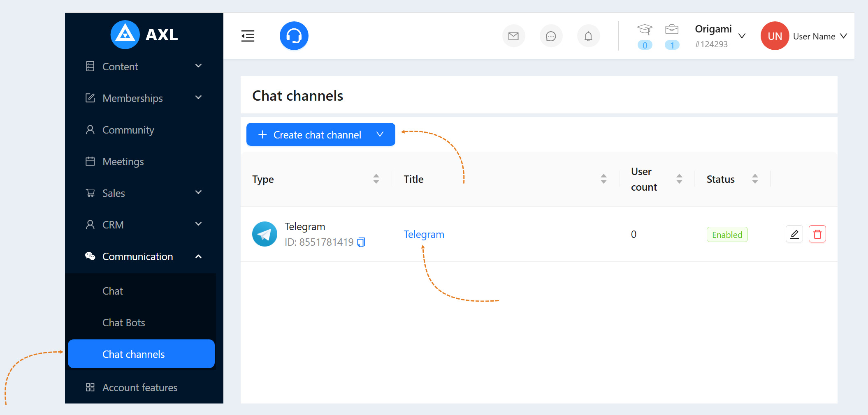Image resolution: width=868 pixels, height=415 pixels.
Task: Click the account number #124293
Action: coord(711,44)
